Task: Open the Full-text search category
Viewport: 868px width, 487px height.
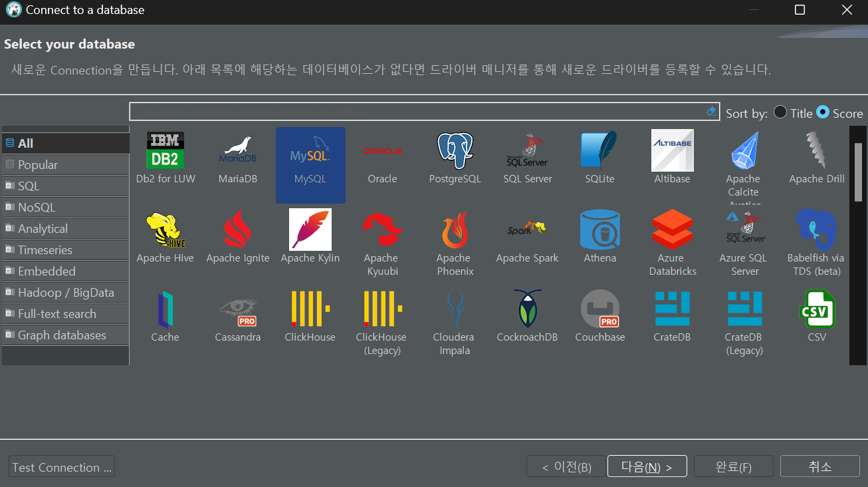Action: coord(66,313)
